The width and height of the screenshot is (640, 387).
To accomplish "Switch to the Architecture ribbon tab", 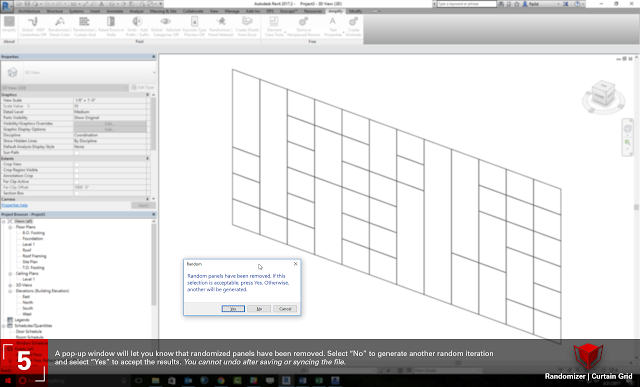I will [x=29, y=11].
